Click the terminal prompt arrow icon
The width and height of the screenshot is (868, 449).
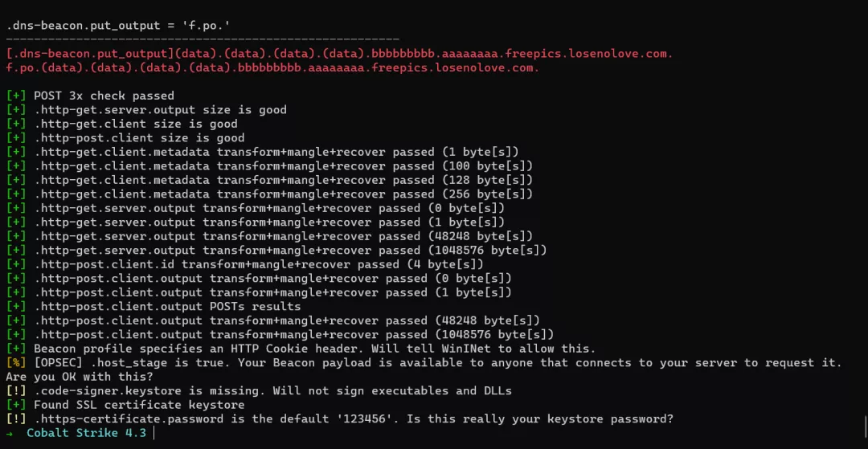pos(10,433)
